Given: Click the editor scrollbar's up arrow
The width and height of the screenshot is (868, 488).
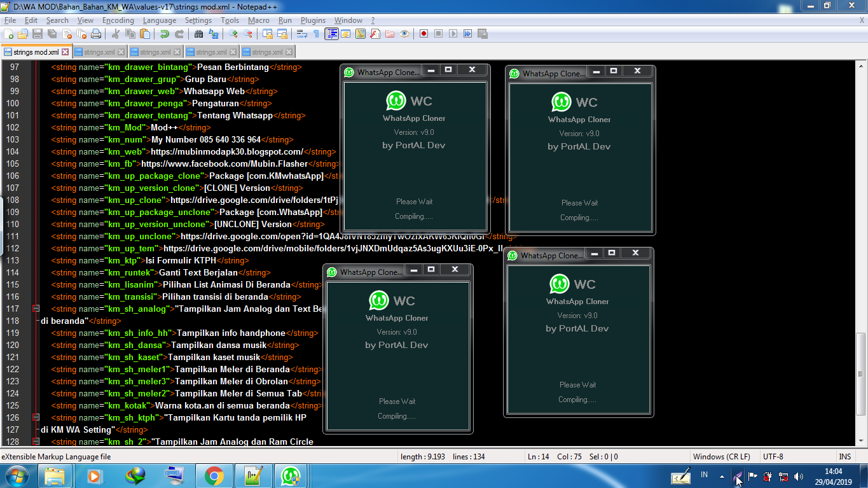Looking at the screenshot, I should (x=862, y=66).
